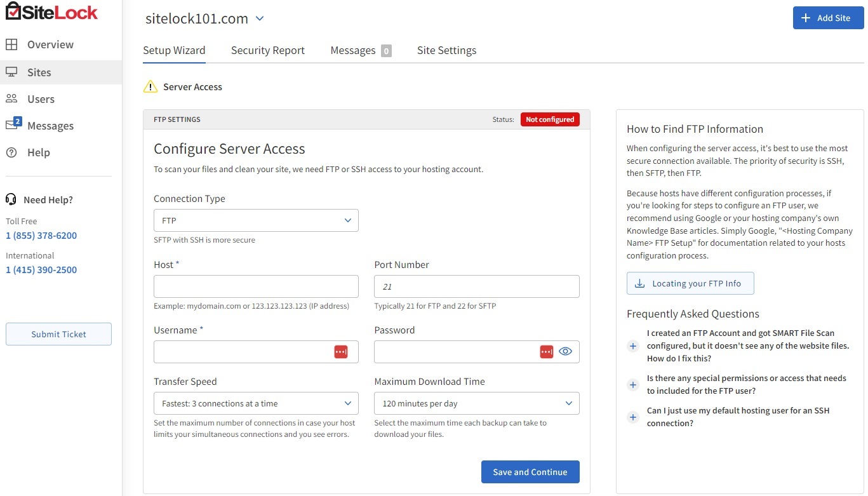Click password manager icon in Username field
Screen dimensions: 868x496
pyautogui.click(x=341, y=352)
